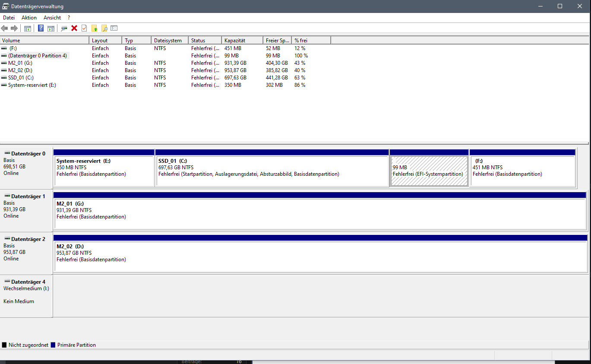Open the blue Help question-mark icon
The width and height of the screenshot is (591, 364).
(x=41, y=28)
